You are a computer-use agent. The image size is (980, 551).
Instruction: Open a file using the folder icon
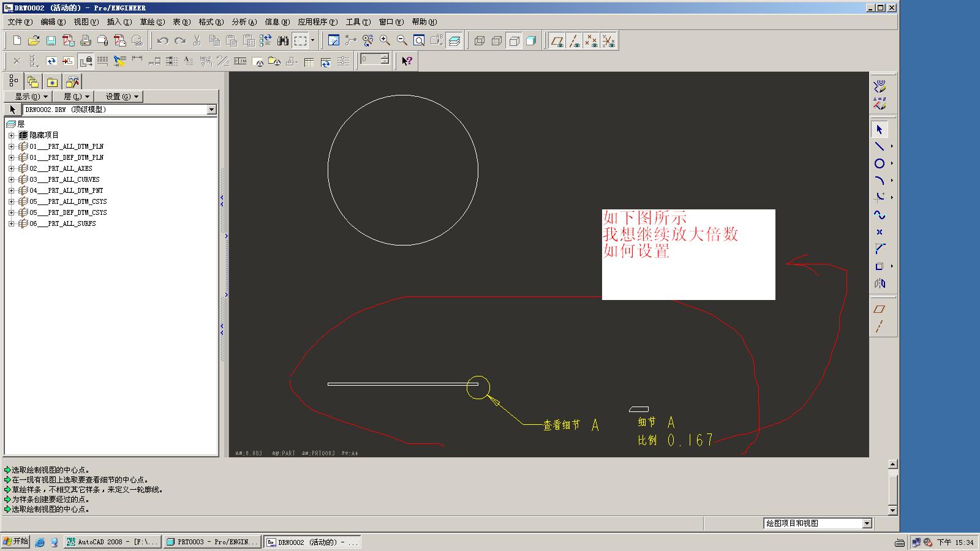click(x=34, y=41)
